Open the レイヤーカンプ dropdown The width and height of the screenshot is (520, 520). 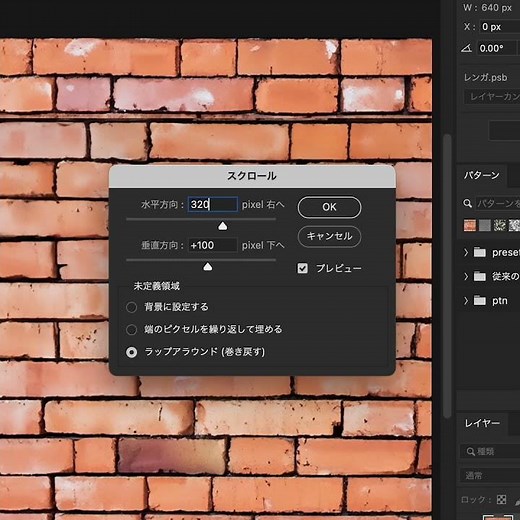pyautogui.click(x=492, y=97)
